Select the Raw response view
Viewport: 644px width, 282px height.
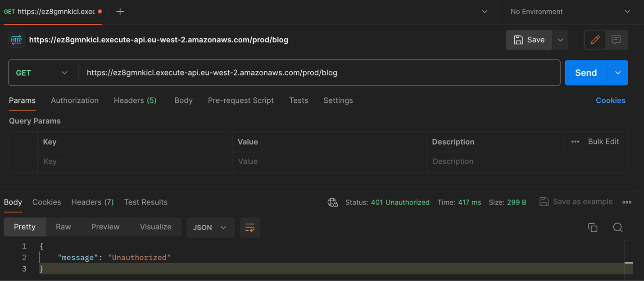click(x=63, y=227)
